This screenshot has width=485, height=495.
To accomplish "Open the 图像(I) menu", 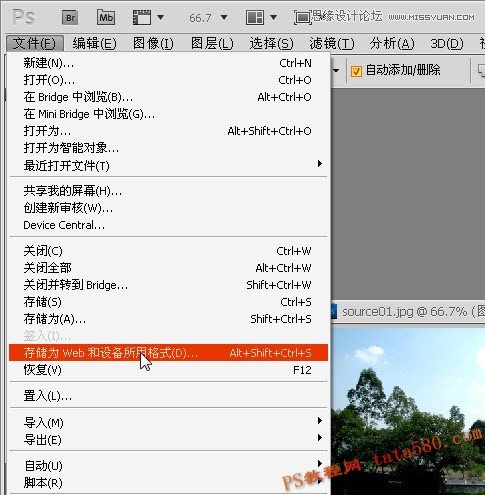I will click(153, 43).
